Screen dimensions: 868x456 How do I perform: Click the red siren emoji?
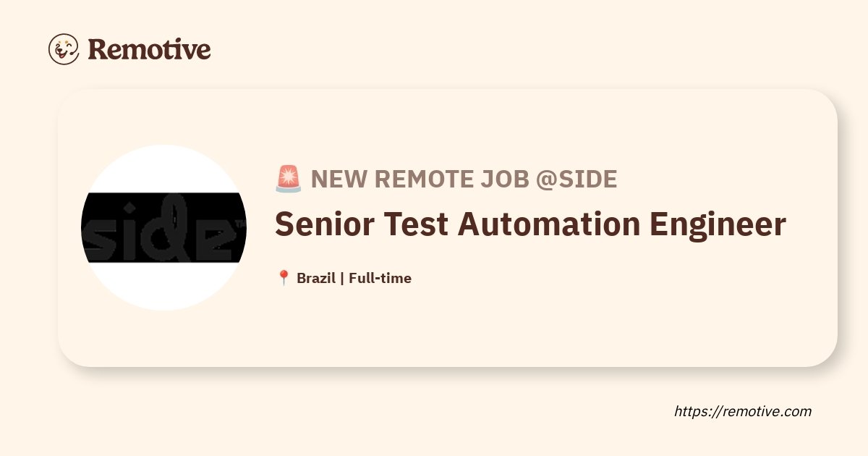(x=289, y=179)
